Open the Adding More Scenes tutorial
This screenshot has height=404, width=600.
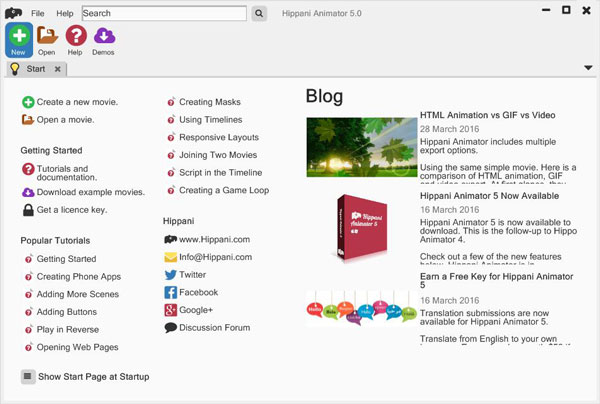(x=78, y=294)
